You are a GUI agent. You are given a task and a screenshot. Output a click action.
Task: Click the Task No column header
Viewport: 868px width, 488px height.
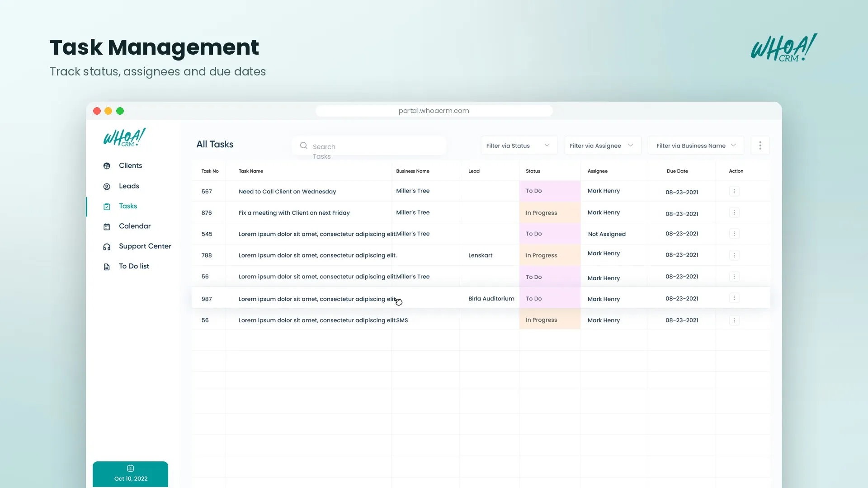coord(210,171)
